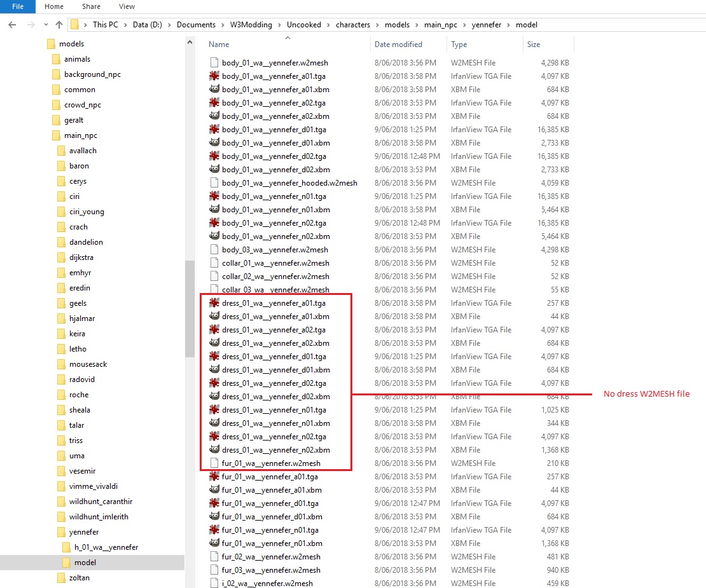Sort files by the Type column
This screenshot has height=588, width=706.
pyautogui.click(x=459, y=44)
